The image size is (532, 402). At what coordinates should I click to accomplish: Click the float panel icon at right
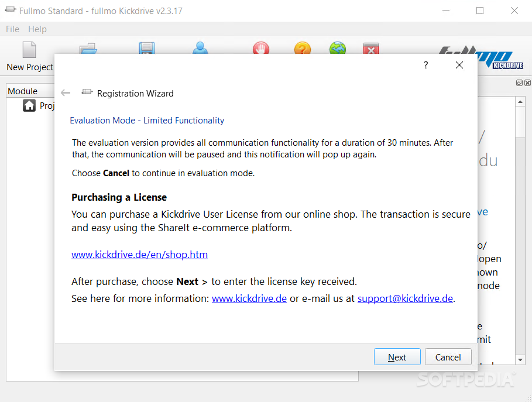519,83
